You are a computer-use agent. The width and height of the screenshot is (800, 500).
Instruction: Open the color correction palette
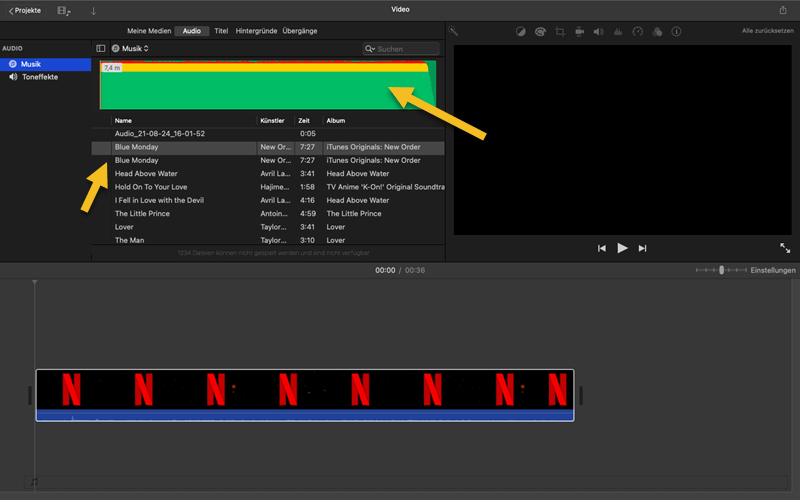540,31
